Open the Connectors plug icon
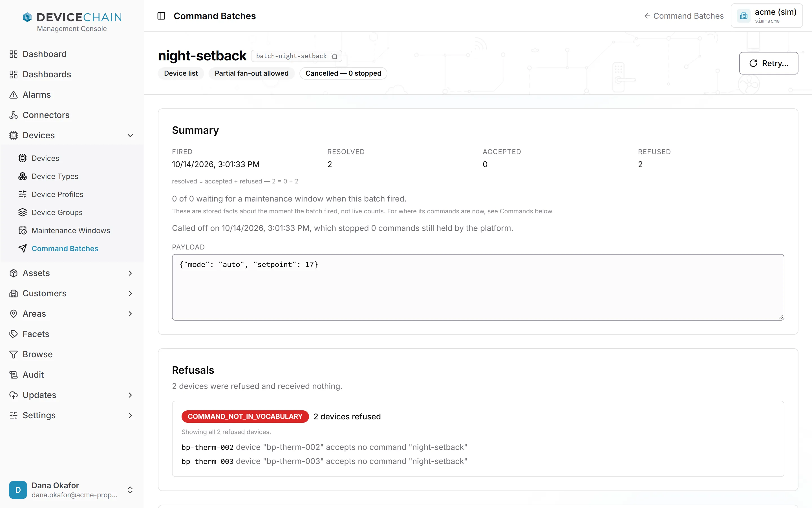812x508 pixels. [x=14, y=115]
